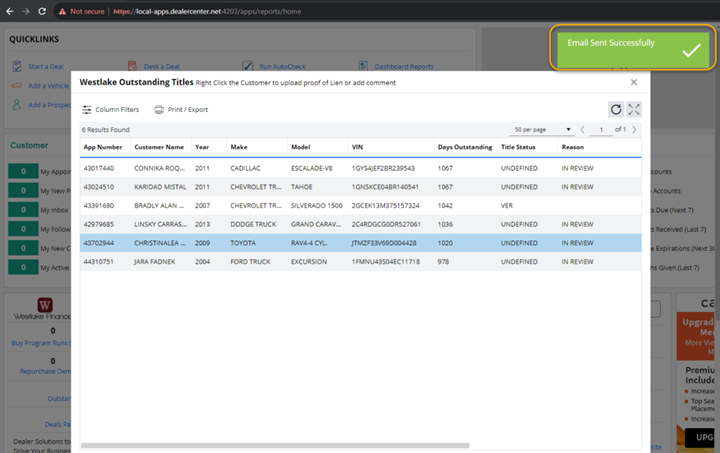Click the Repurchase Demands link
The width and height of the screenshot is (720, 453).
pos(45,371)
